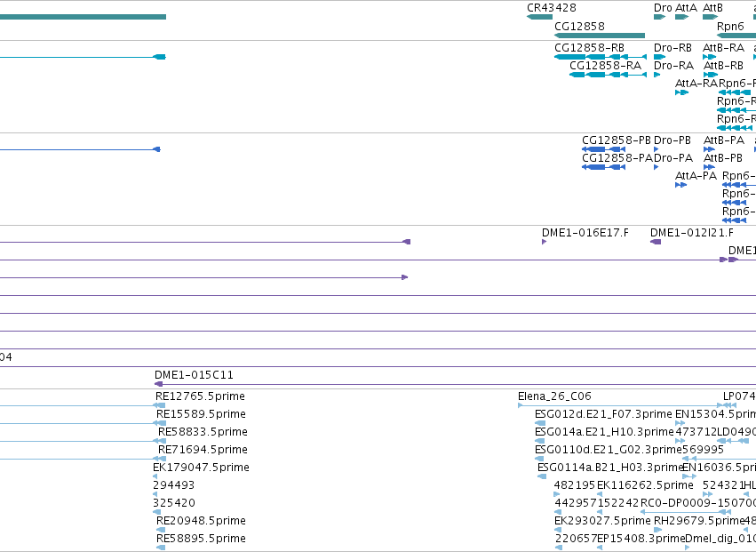This screenshot has width=756, height=552.
Task: Click the 482195 EST entry
Action: (x=557, y=494)
